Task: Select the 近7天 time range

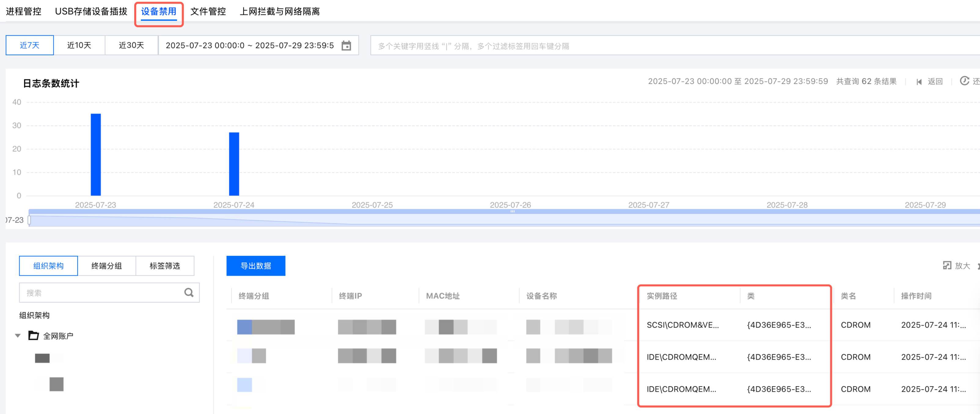Action: [x=30, y=45]
